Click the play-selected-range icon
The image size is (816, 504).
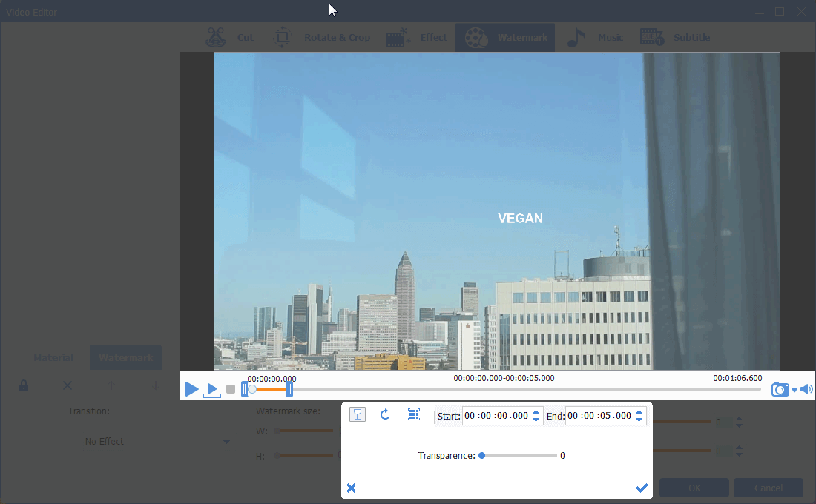pos(212,390)
